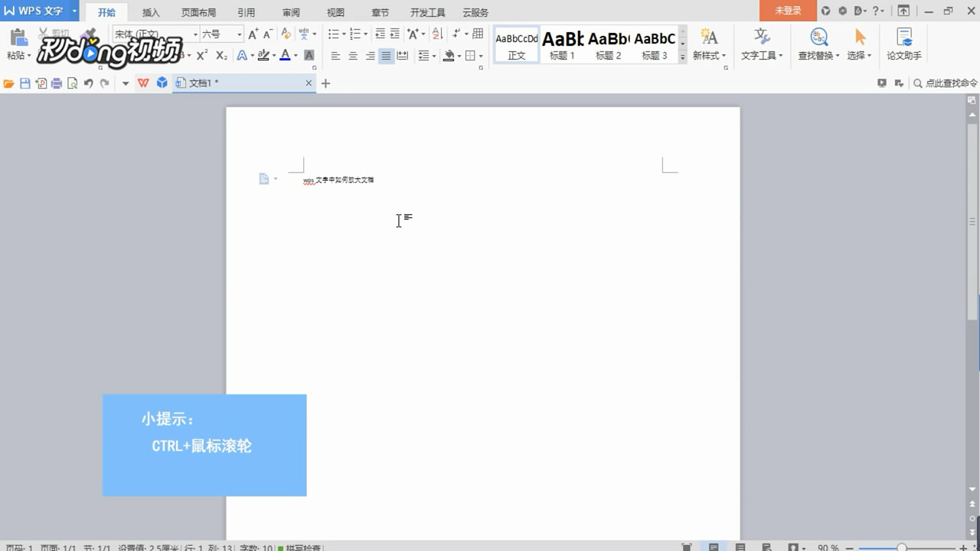Open the 论文助手 assistant
The height and width of the screenshot is (551, 980).
coord(903,44)
